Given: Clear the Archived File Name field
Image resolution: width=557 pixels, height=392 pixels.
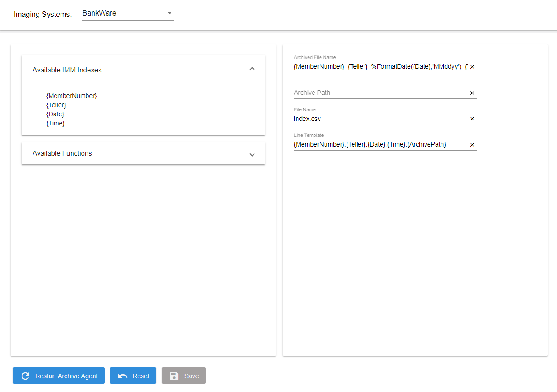Looking at the screenshot, I should (472, 67).
